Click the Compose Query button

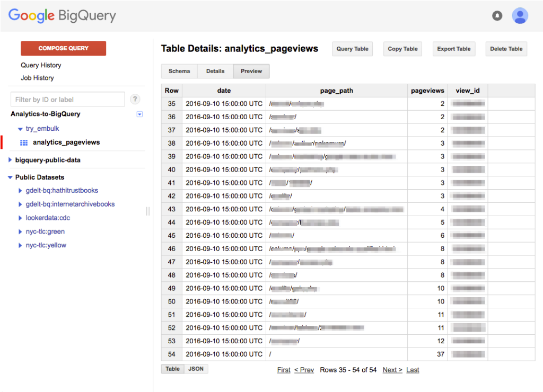(x=63, y=48)
